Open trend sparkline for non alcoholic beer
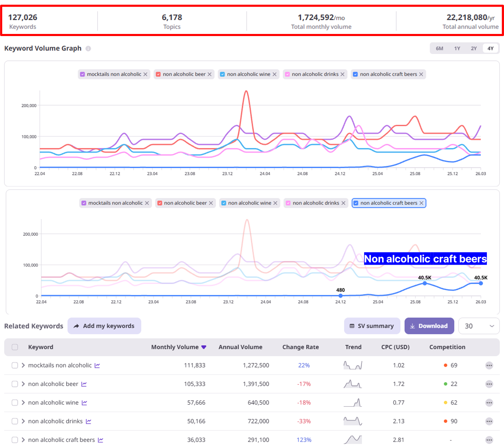Viewport: 504px width, 446px height. coord(353,384)
